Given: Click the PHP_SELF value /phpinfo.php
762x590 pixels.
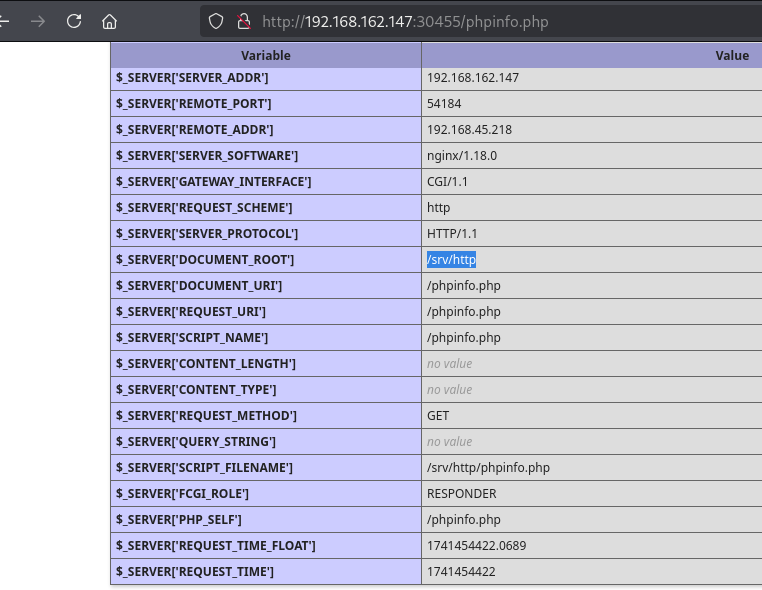Looking at the screenshot, I should click(x=464, y=520).
